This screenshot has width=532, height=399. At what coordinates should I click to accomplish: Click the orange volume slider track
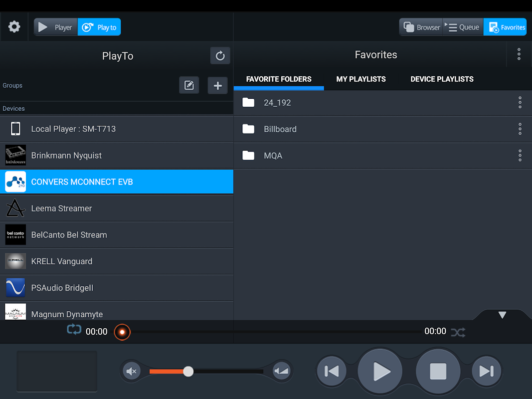click(x=169, y=372)
